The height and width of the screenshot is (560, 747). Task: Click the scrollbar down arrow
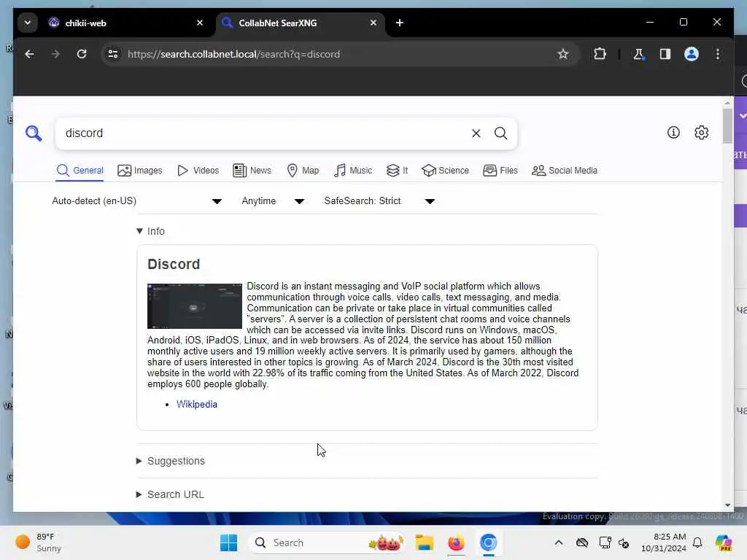click(727, 505)
